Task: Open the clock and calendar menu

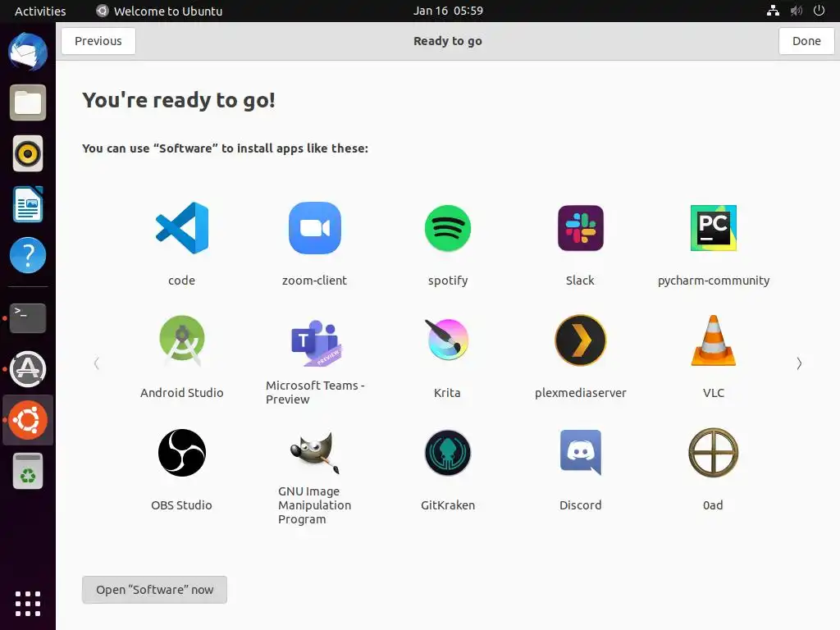Action: [x=448, y=11]
